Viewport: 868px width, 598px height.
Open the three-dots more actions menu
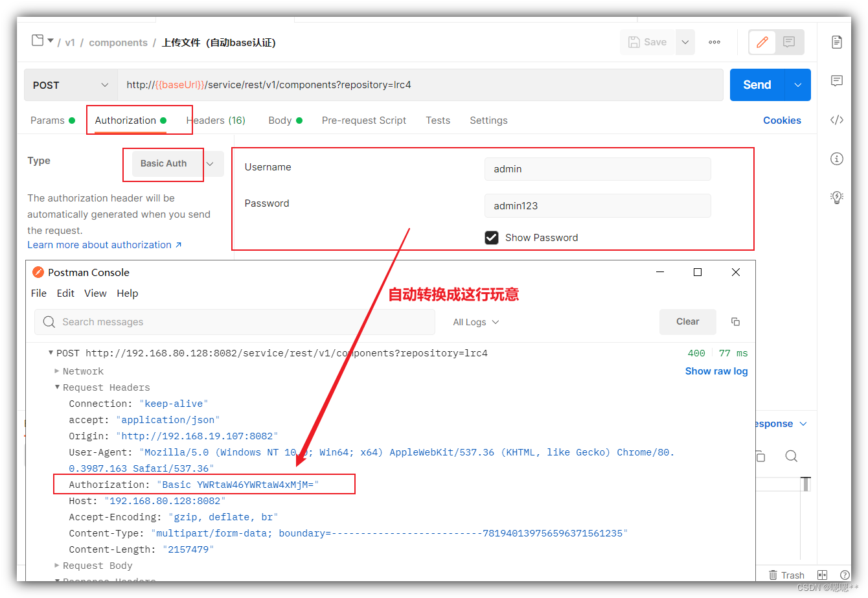(x=714, y=42)
